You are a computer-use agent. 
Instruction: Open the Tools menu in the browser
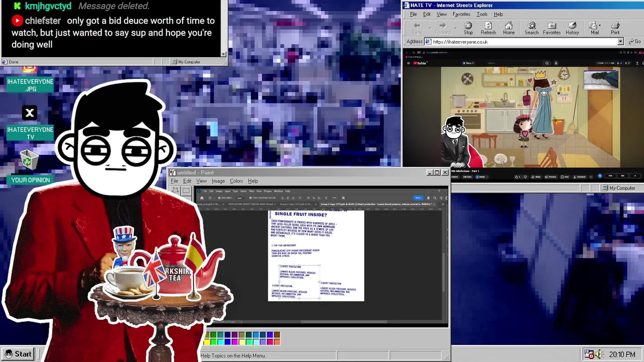[482, 14]
